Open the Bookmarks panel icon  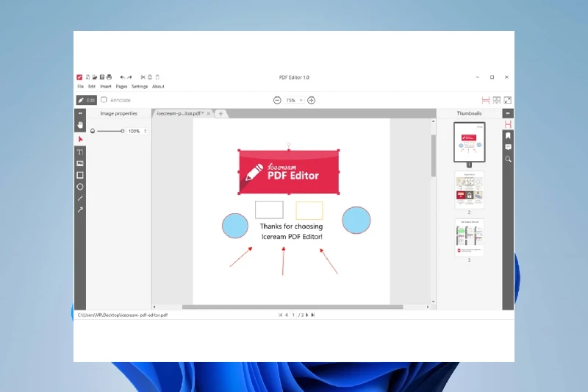click(508, 136)
